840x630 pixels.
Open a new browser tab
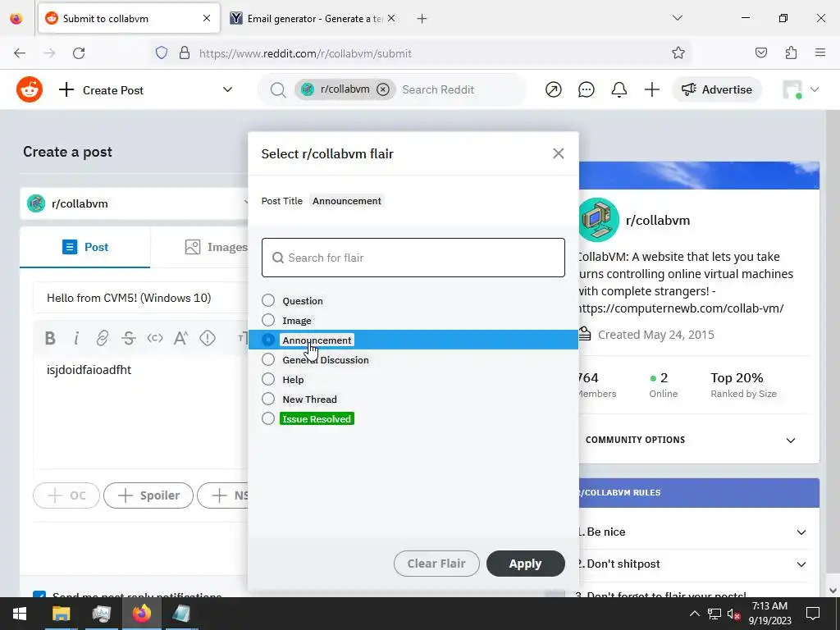click(x=422, y=19)
